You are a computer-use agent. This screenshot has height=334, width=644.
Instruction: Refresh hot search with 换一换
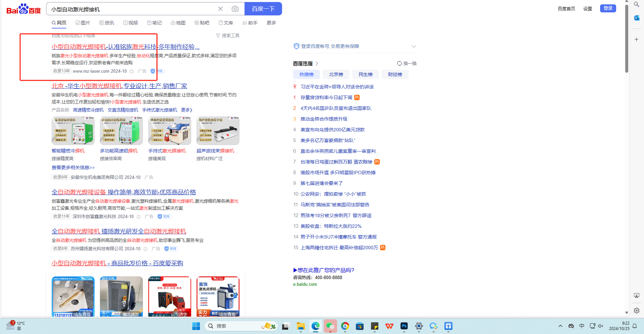(407, 63)
